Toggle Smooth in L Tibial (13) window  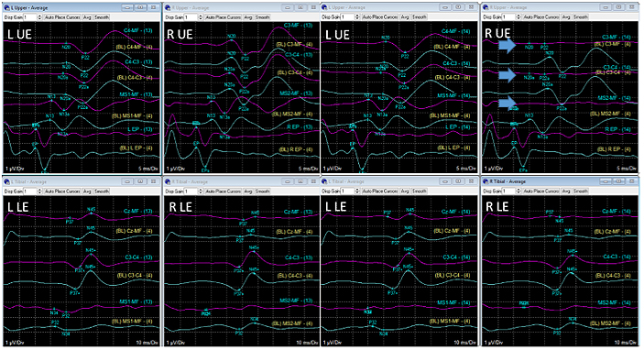102,191
